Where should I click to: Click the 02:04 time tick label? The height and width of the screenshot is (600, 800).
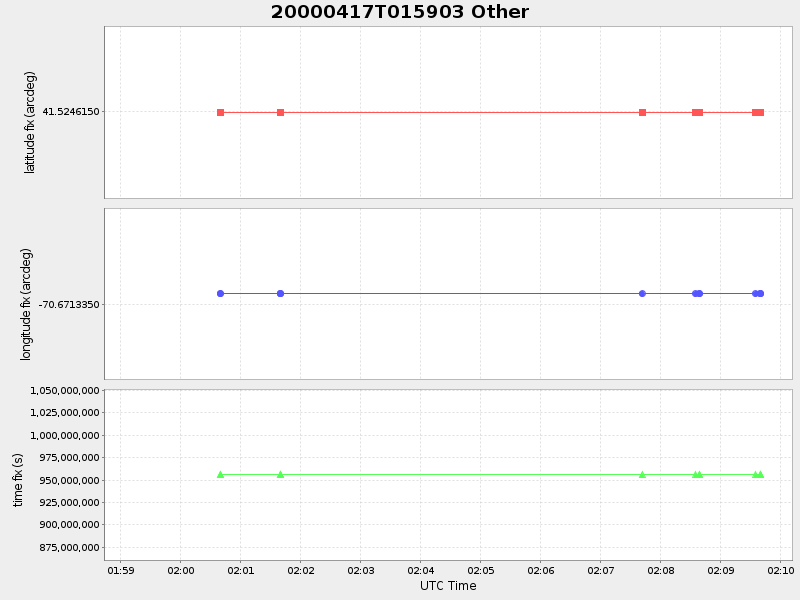(420, 570)
